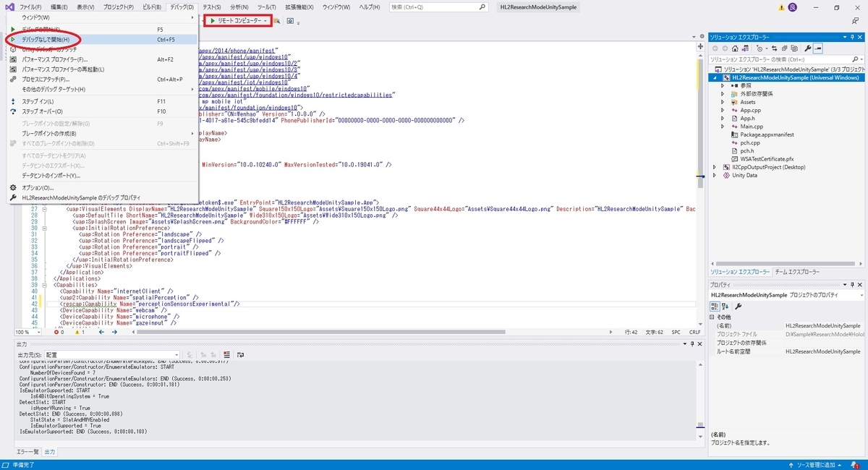The width and height of the screenshot is (868, 470).
Task: Start debugging on リモート コンピューター
Action: (x=234, y=21)
